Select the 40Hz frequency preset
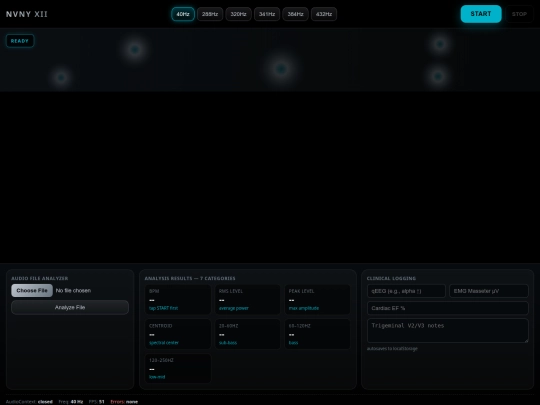540x405 pixels. tap(183, 14)
